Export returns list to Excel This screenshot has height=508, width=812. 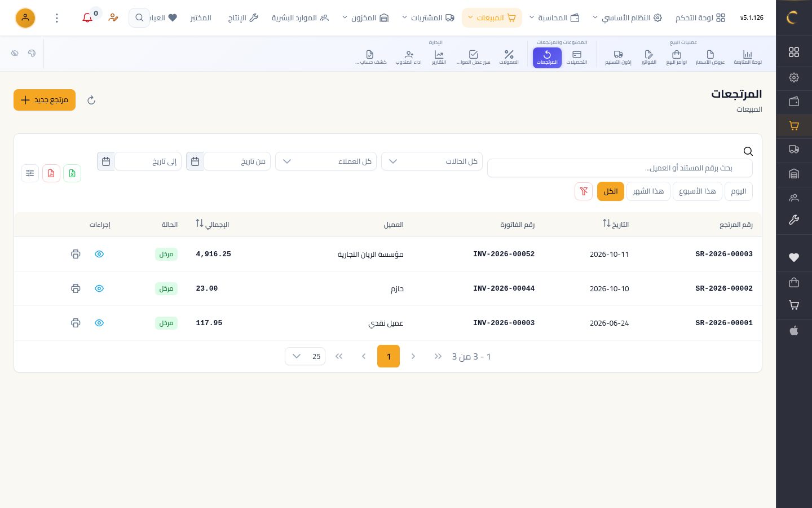pyautogui.click(x=72, y=173)
